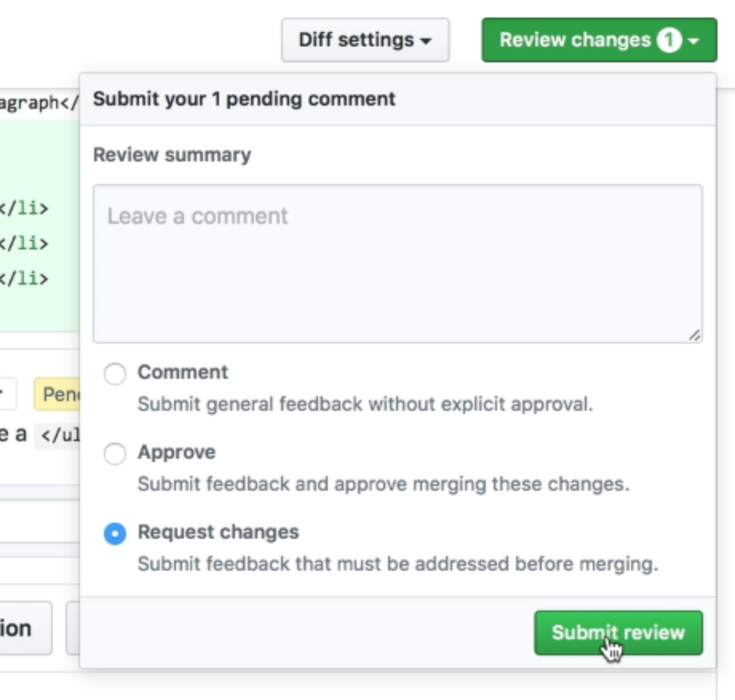Select the Request changes option
735x700 pixels.
218,531
